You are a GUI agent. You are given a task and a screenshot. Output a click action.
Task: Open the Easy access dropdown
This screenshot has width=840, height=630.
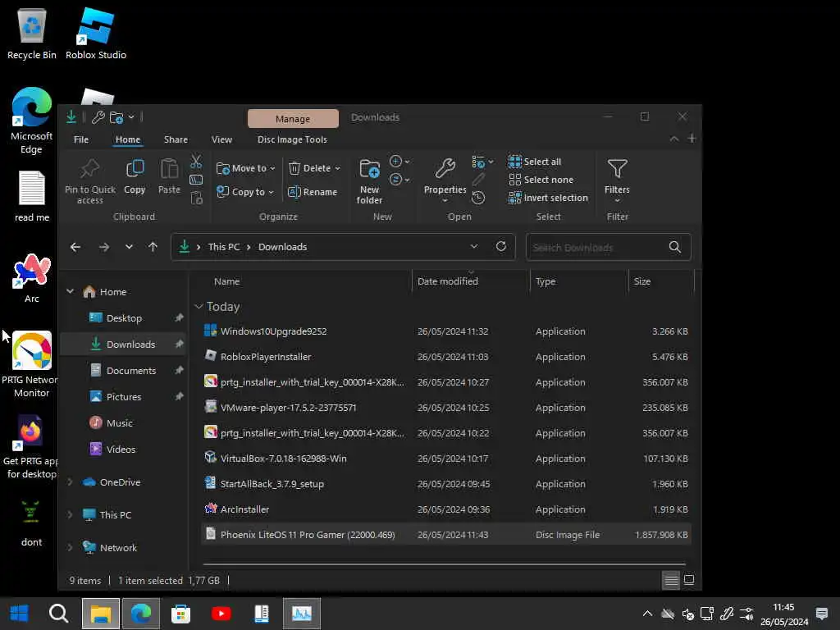point(399,180)
